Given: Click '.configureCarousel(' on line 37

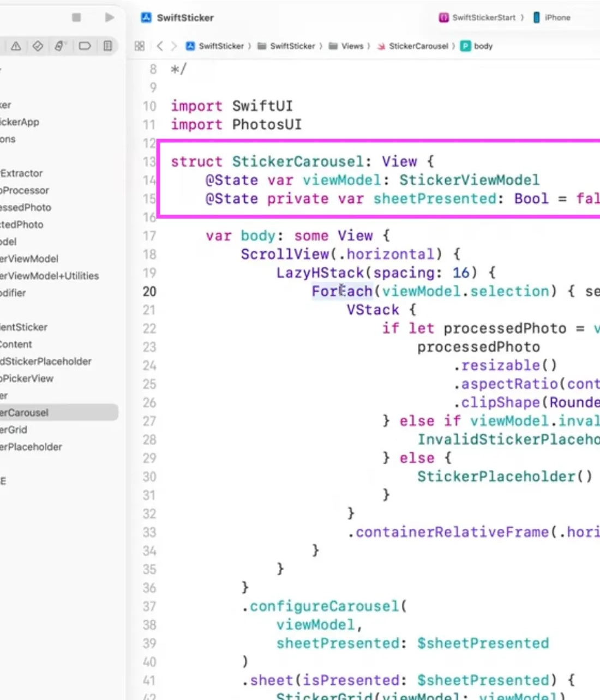Looking at the screenshot, I should pos(325,606).
